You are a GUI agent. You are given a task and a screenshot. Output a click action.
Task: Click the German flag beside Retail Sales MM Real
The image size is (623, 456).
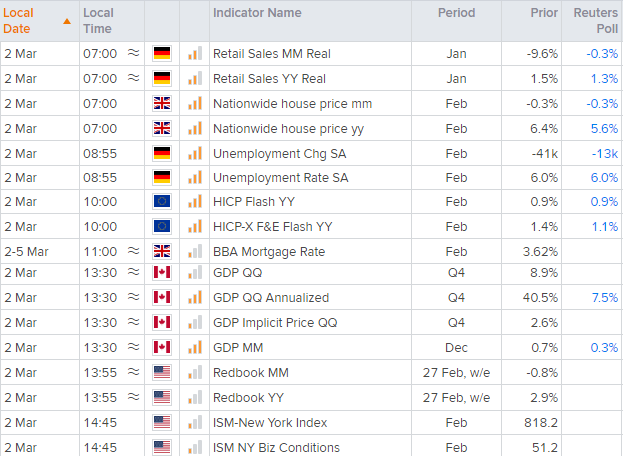pos(162,53)
